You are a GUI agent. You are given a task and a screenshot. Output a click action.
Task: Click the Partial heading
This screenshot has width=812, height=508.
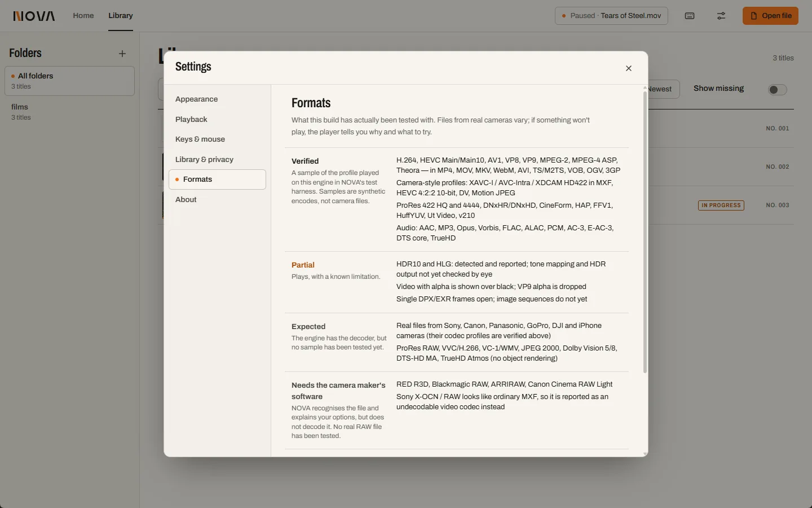click(x=303, y=265)
